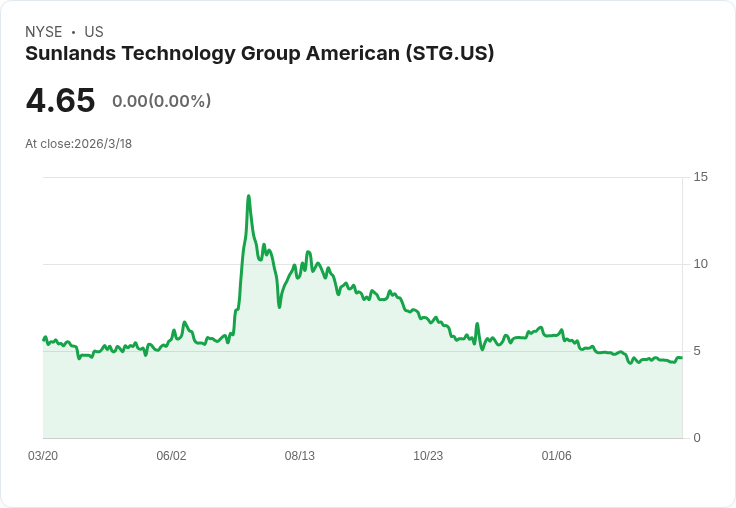Click the 15 y-axis value label
Image resolution: width=736 pixels, height=508 pixels.
point(700,177)
